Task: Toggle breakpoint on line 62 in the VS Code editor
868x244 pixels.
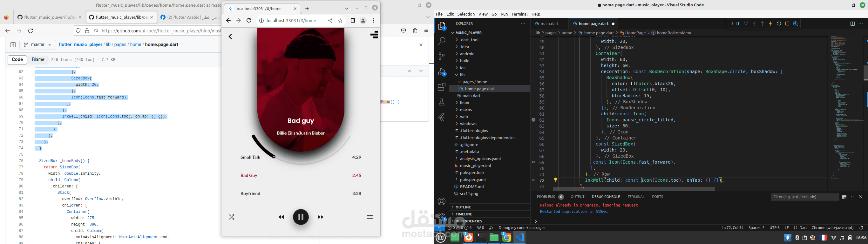Action: 533,120
